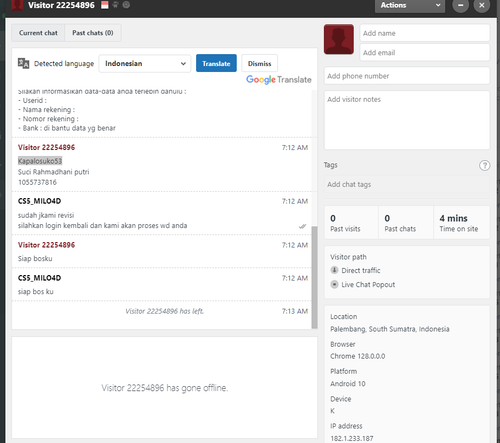Click the 'Nama rekening' line
The image size is (500, 443).
46,110
